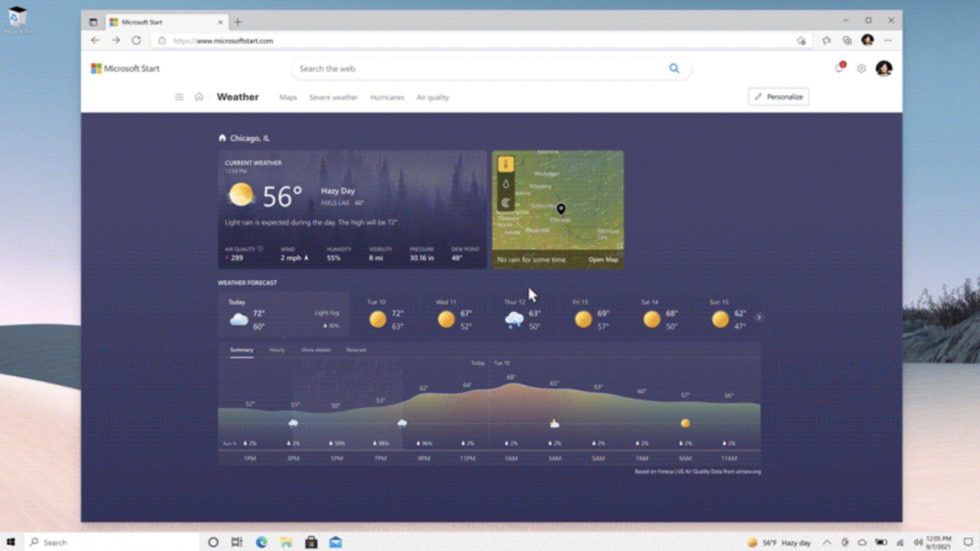Screen dimensions: 980x551
Task: Select the wind map layer icon
Action: 506,203
